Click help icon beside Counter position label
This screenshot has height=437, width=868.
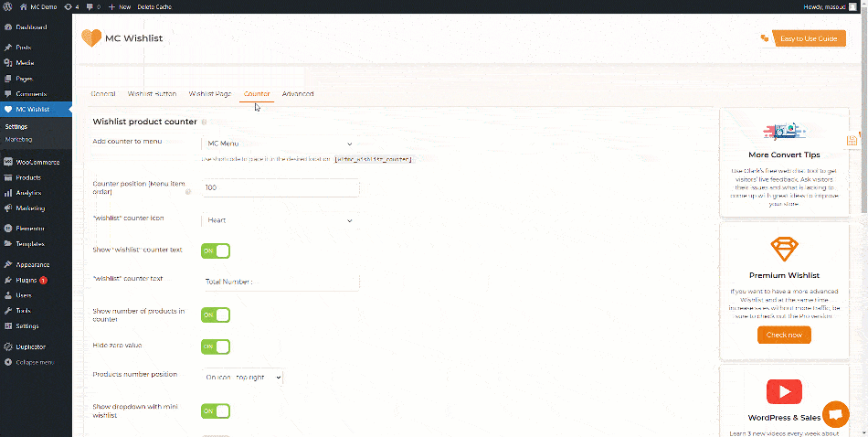tap(188, 192)
